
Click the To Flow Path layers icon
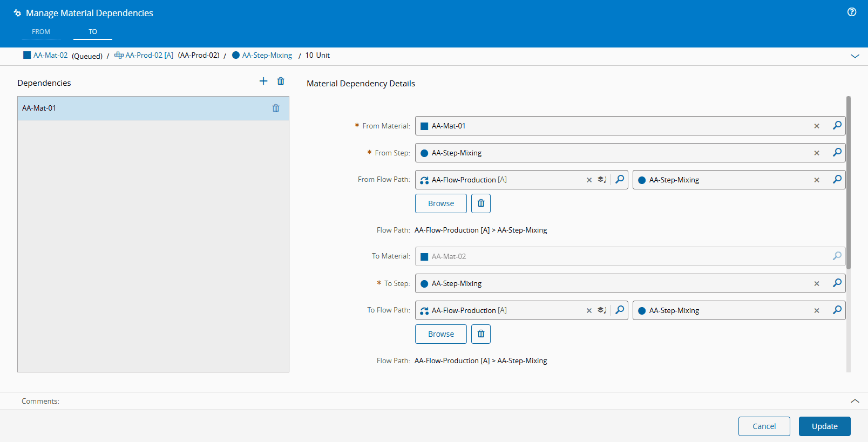tap(602, 310)
